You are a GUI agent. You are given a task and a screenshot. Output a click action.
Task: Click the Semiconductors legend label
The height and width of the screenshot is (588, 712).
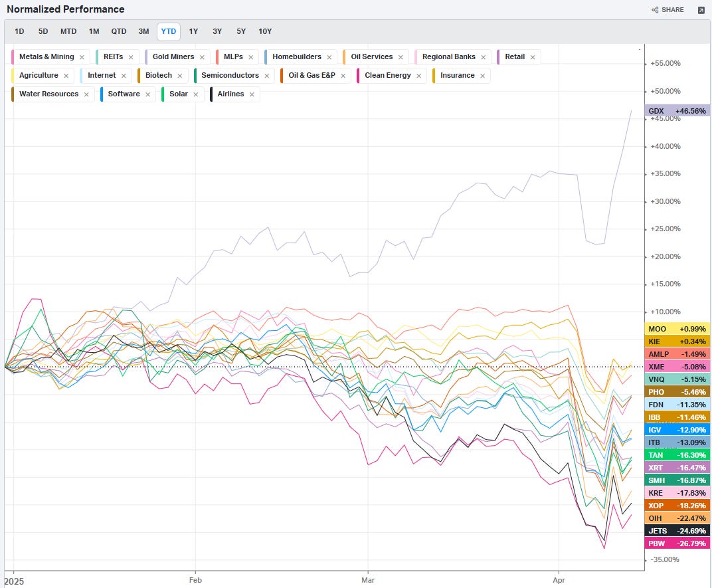tap(230, 76)
